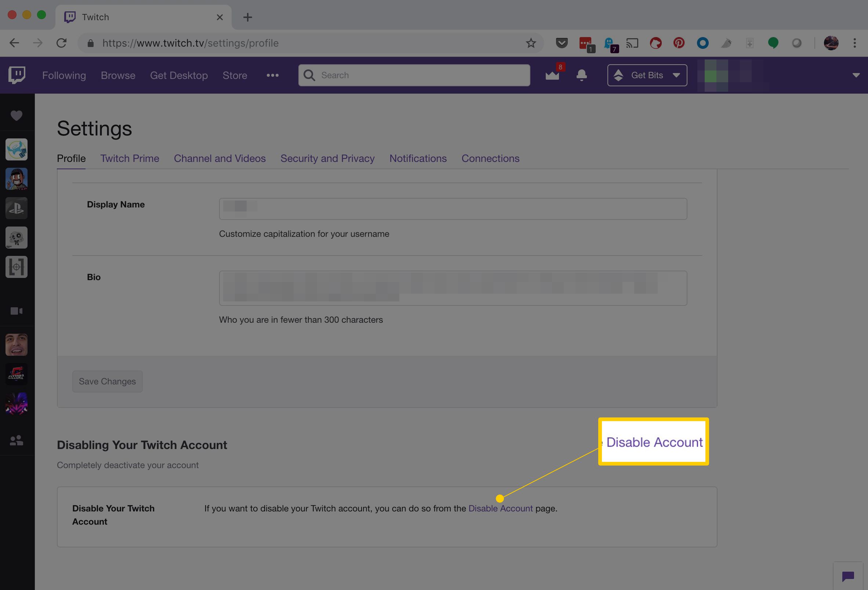
Task: Open the Get Bits dropdown arrow
Action: tap(676, 75)
